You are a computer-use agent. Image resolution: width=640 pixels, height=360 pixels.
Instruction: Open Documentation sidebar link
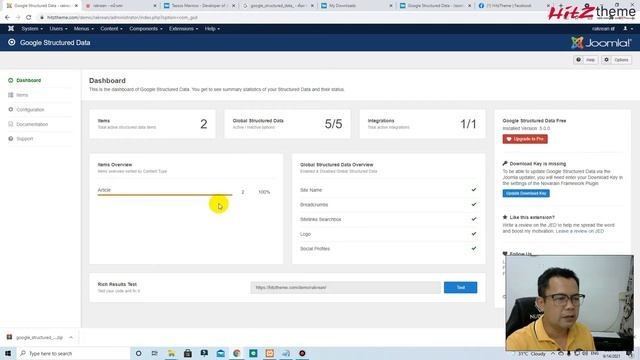32,124
